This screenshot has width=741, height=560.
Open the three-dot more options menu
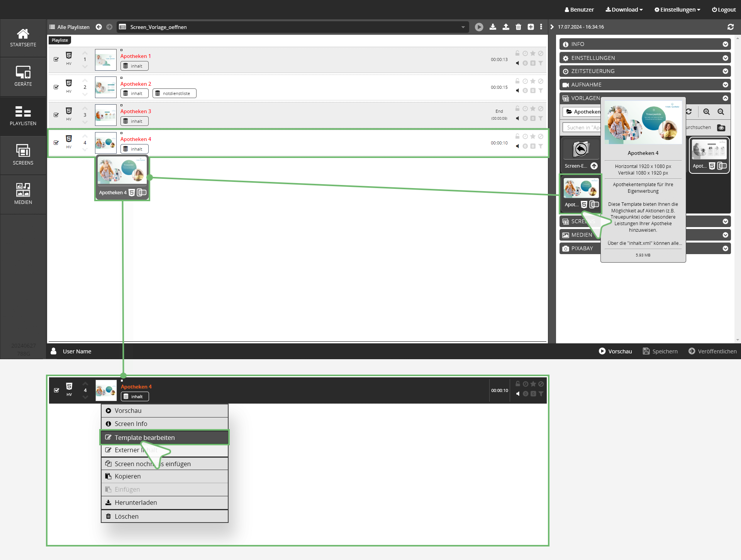(541, 27)
